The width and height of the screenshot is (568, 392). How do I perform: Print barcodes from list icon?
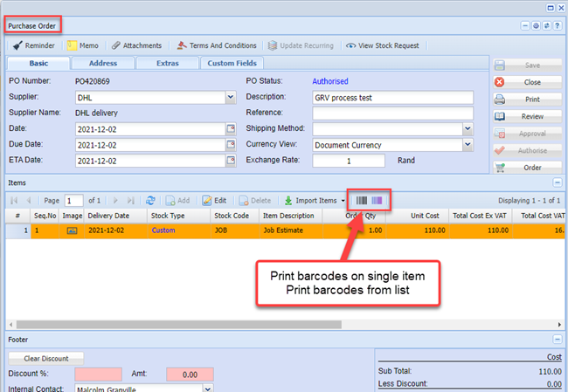click(377, 201)
